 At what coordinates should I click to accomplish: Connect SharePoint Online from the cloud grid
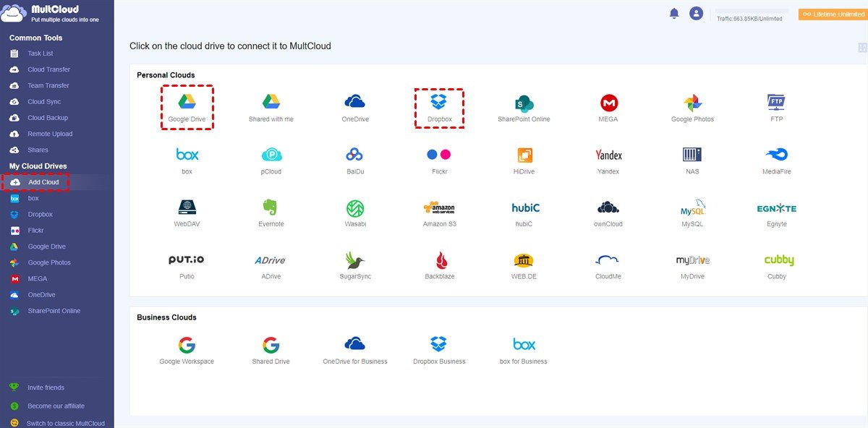(x=524, y=108)
